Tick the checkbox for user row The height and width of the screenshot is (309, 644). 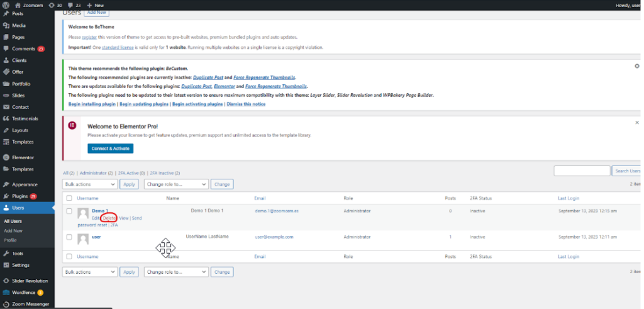pos(69,237)
